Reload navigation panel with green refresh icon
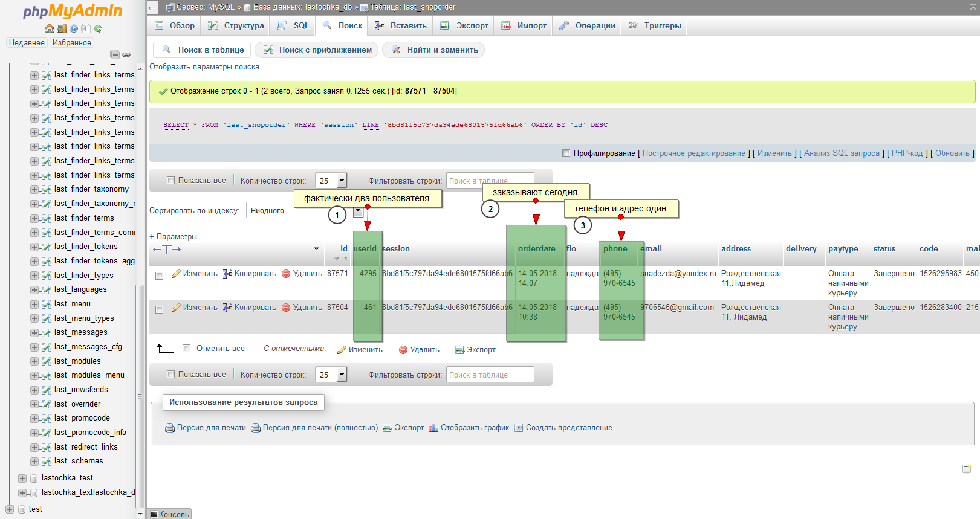This screenshot has height=519, width=980. (x=98, y=28)
